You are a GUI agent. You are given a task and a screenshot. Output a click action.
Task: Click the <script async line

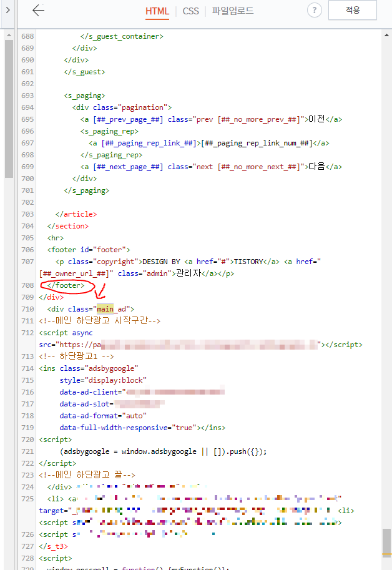click(x=66, y=333)
